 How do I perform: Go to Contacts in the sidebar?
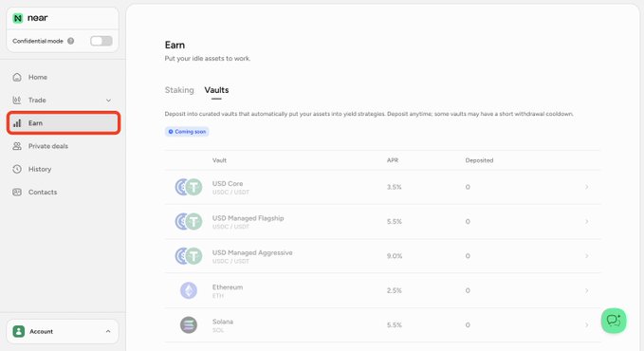43,192
